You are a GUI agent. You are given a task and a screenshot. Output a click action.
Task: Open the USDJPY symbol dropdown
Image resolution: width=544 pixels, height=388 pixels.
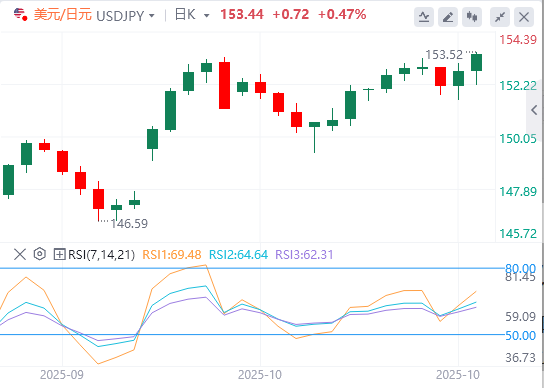[151, 16]
